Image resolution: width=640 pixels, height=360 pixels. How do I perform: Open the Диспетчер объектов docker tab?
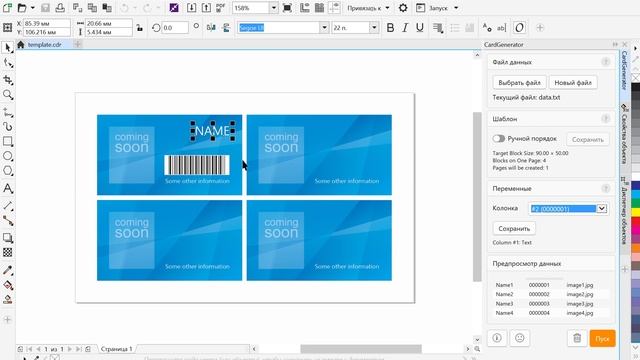(624, 211)
